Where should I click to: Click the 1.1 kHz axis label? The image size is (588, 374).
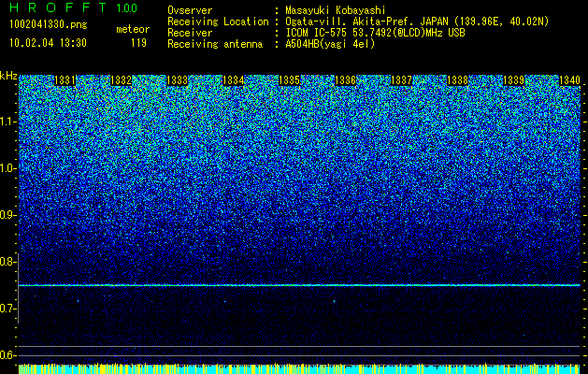tap(7, 122)
